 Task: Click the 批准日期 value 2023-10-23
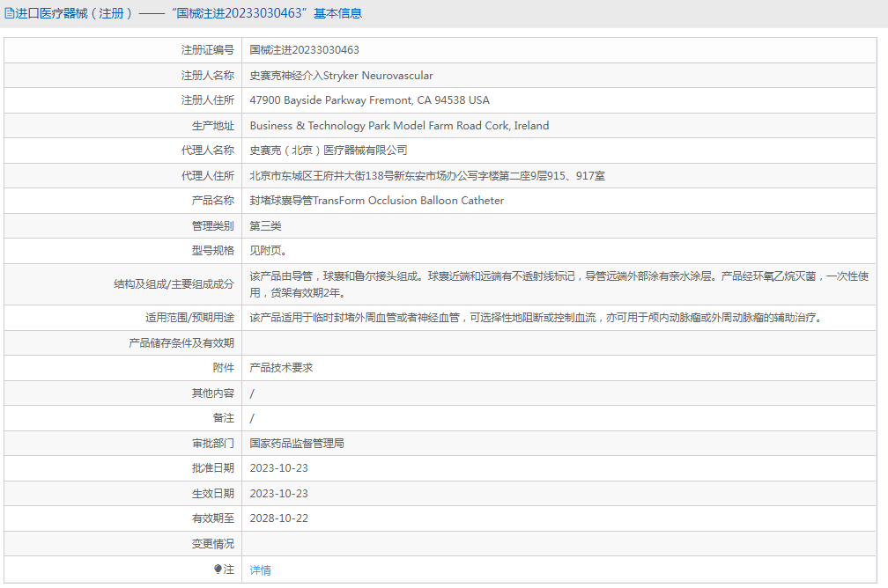pos(278,468)
